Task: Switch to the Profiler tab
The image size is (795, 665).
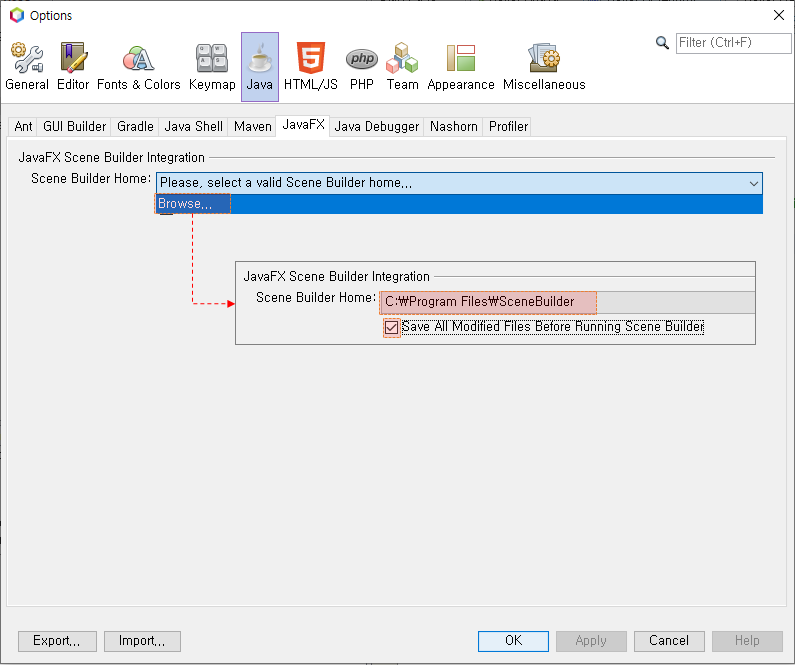Action: point(508,126)
